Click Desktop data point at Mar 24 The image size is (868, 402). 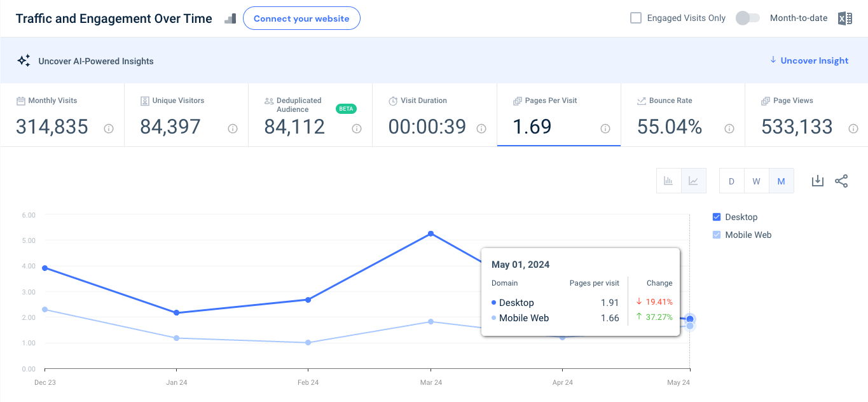(431, 233)
